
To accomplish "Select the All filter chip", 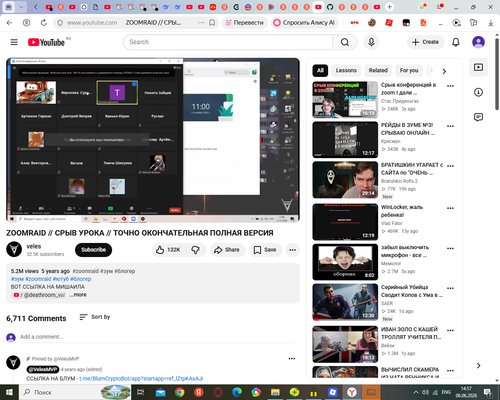I will pos(320,70).
